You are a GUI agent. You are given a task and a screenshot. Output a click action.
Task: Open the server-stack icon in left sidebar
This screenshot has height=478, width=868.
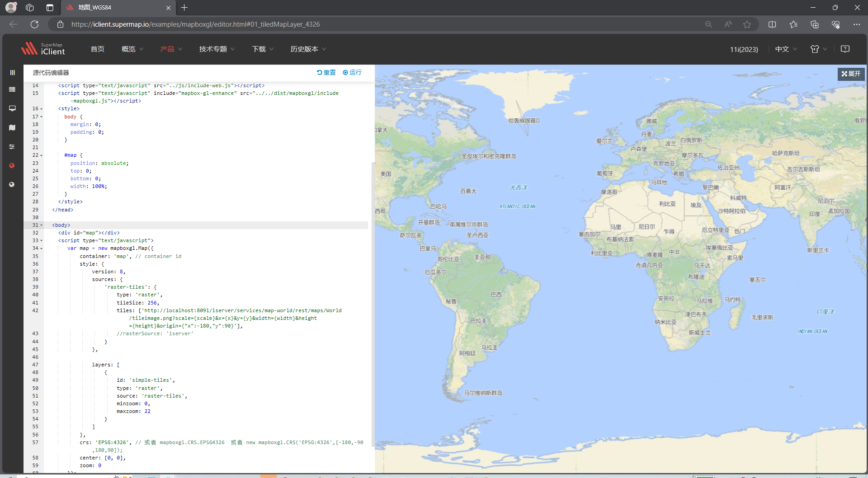point(12,89)
